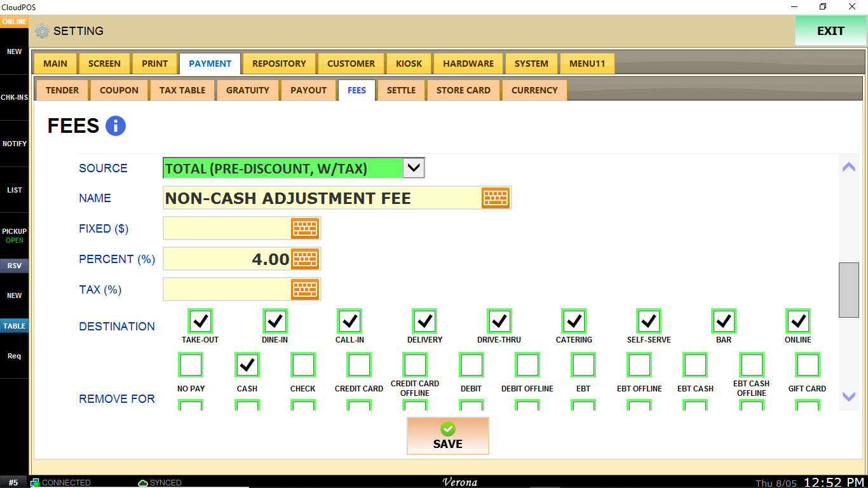Open the FEES info icon

[x=116, y=126]
